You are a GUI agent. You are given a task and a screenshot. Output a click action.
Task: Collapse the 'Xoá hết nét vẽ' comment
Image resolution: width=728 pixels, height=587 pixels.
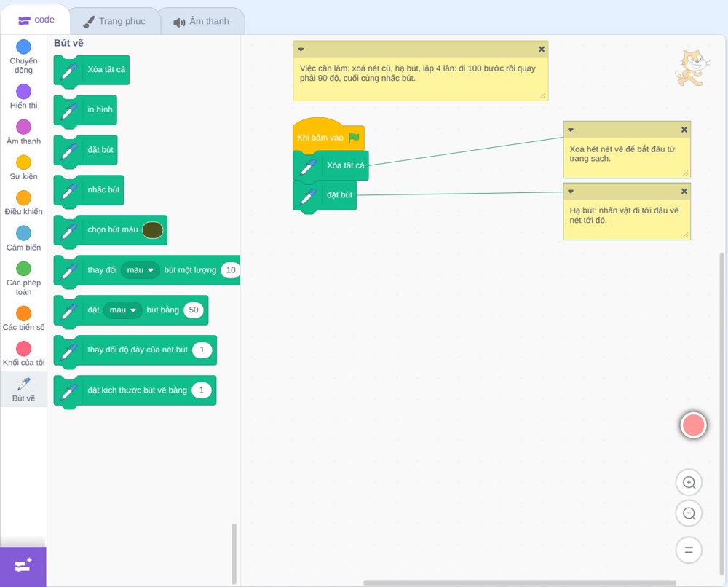pyautogui.click(x=571, y=130)
